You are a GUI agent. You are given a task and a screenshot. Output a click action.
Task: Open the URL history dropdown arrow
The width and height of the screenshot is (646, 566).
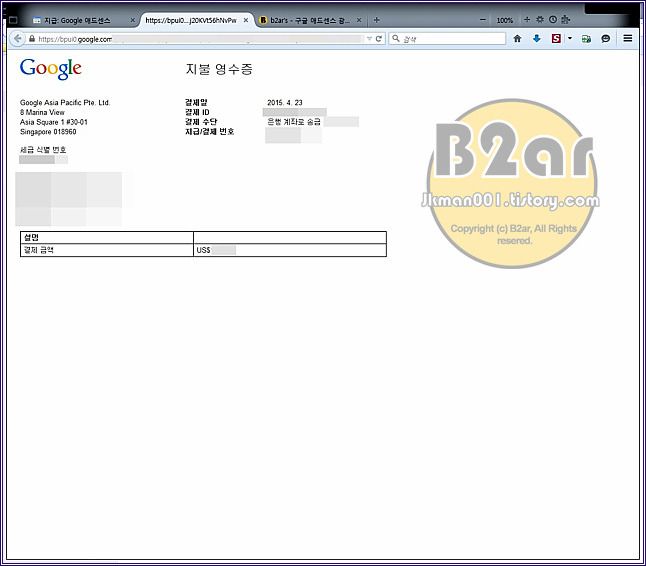point(370,39)
